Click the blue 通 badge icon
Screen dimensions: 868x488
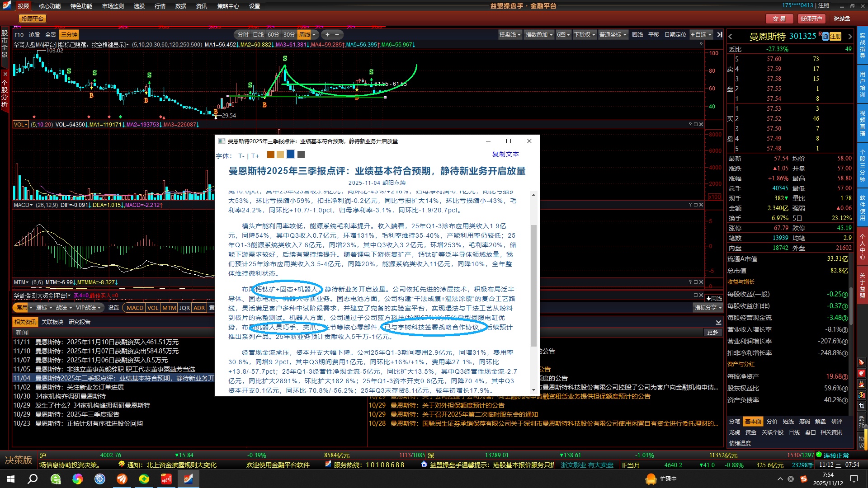point(826,37)
